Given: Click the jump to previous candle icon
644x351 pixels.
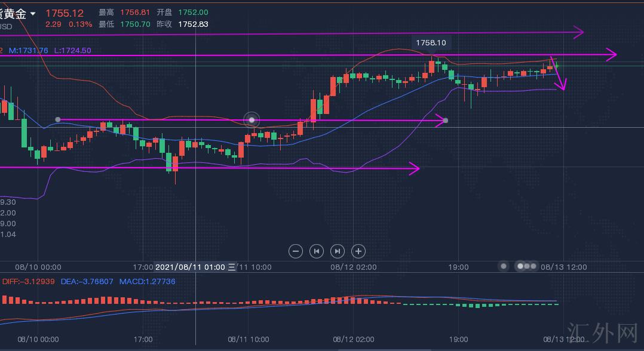Looking at the screenshot, I should pyautogui.click(x=317, y=251).
